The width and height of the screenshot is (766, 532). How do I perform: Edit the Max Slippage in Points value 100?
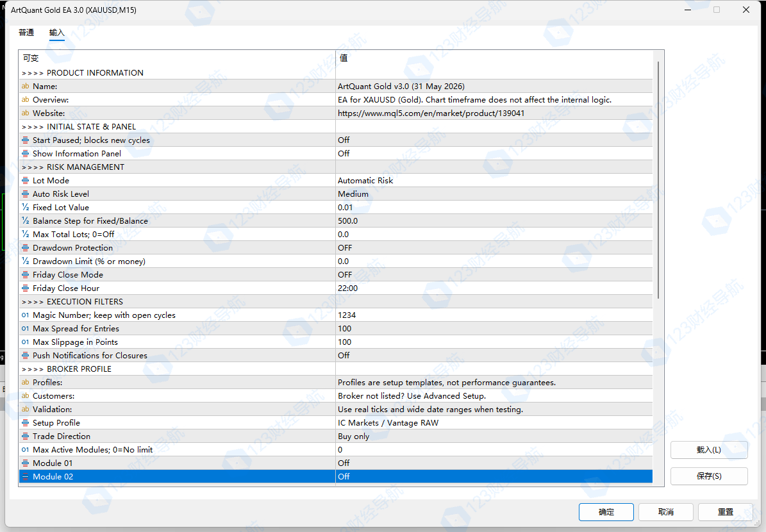pyautogui.click(x=494, y=342)
